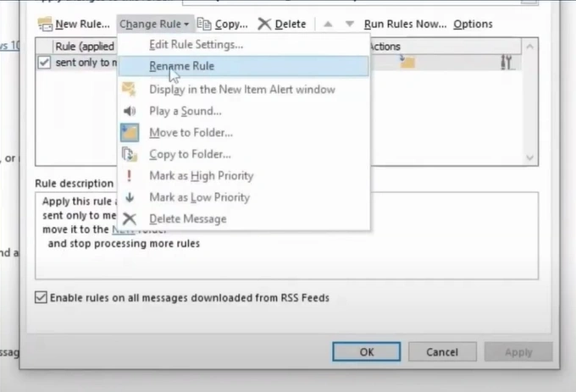The image size is (576, 392).
Task: Click the Actions column header
Action: coord(446,47)
